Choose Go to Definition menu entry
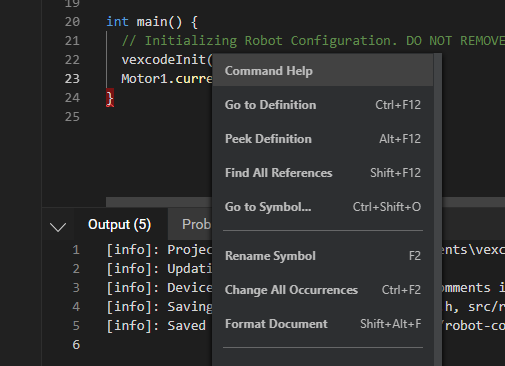 click(x=323, y=105)
